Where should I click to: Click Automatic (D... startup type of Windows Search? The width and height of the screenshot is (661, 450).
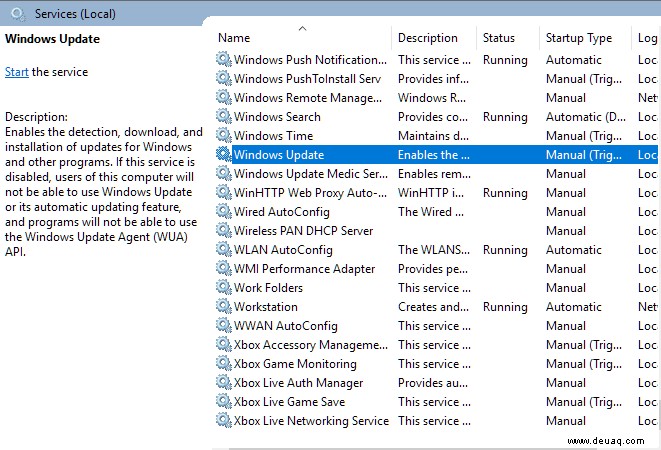(x=586, y=117)
